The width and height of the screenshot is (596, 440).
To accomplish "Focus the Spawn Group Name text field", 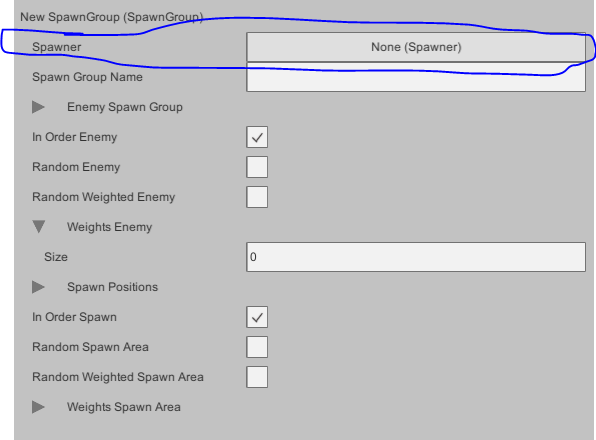I will (x=416, y=77).
